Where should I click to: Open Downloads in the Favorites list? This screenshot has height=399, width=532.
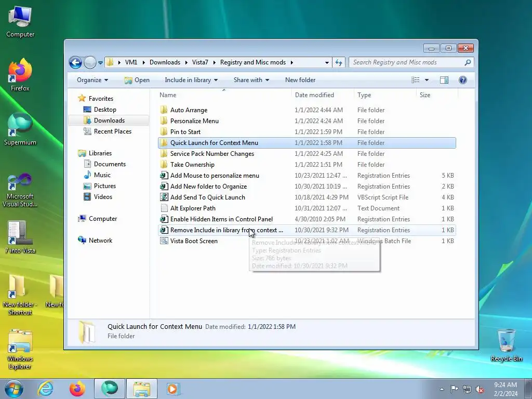pyautogui.click(x=109, y=121)
